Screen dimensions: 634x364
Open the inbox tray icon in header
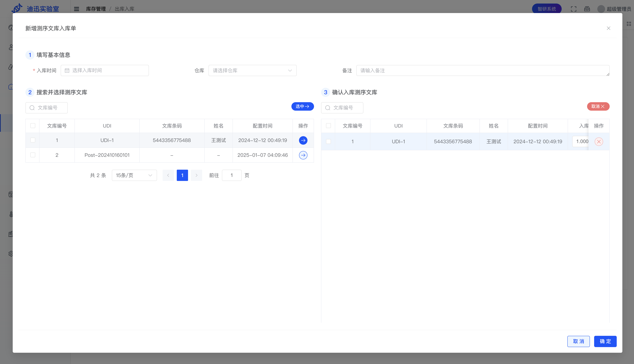click(x=587, y=9)
